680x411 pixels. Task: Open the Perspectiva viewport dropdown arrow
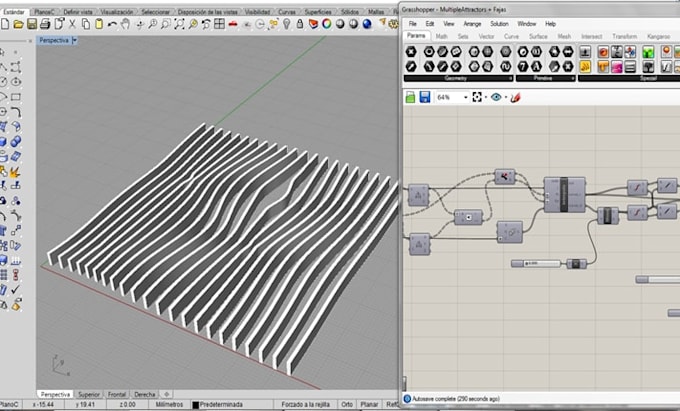pos(75,40)
